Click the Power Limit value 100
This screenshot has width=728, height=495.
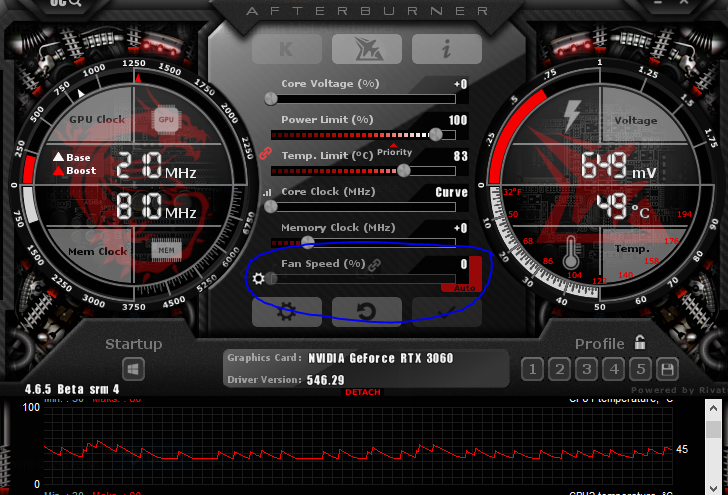click(458, 120)
